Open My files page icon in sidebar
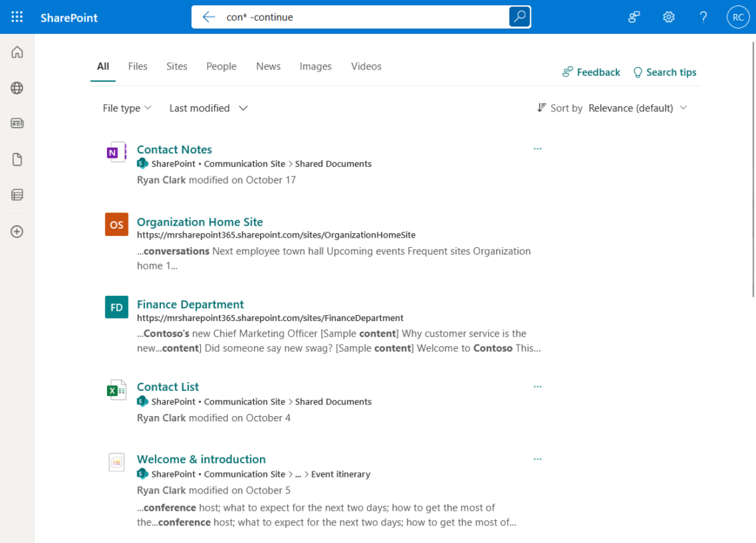The height and width of the screenshot is (543, 756). (x=17, y=159)
